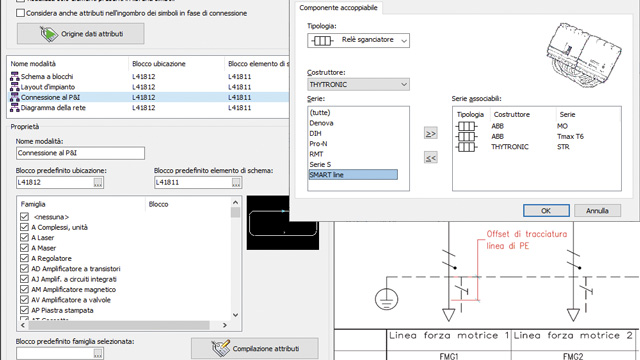Toggle AD Amplificatore a transistori checkbox
This screenshot has width=640, height=360.
click(x=24, y=269)
